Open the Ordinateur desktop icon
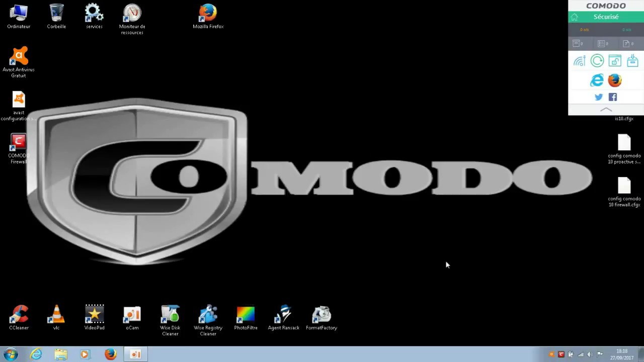Viewport: 644px width, 362px height. click(x=19, y=17)
